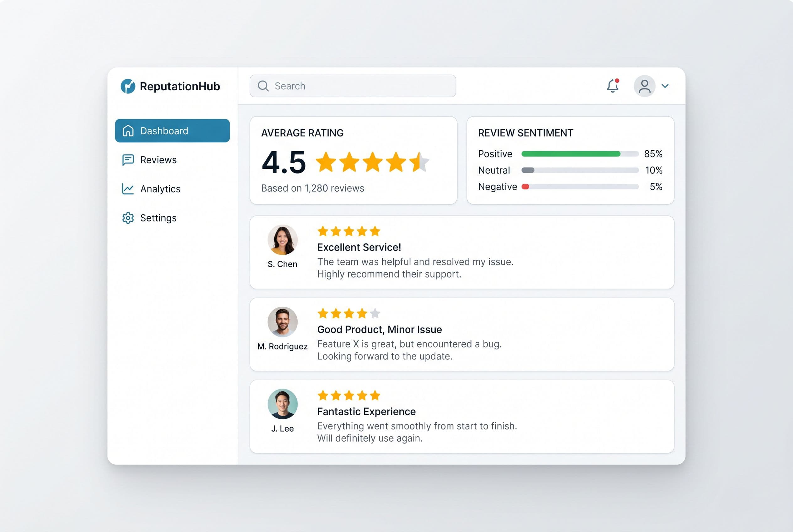793x532 pixels.
Task: Click the average rating star row
Action: (x=373, y=162)
